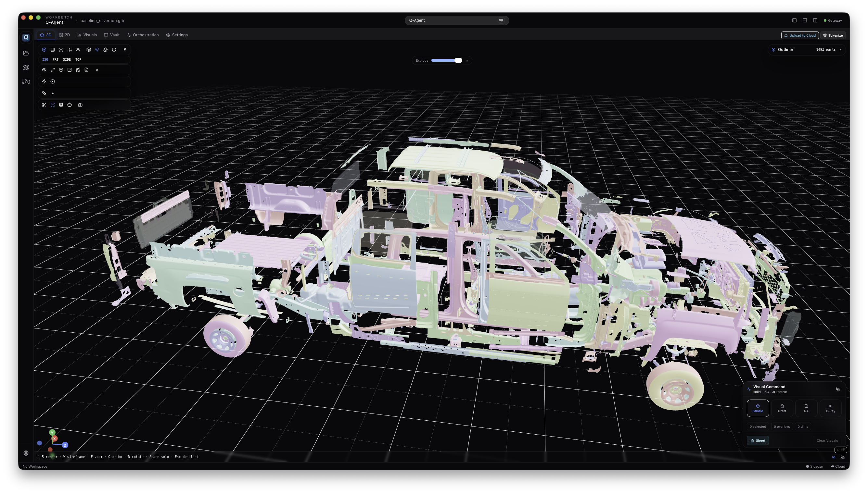Select the ruler measure tool

pos(44,93)
